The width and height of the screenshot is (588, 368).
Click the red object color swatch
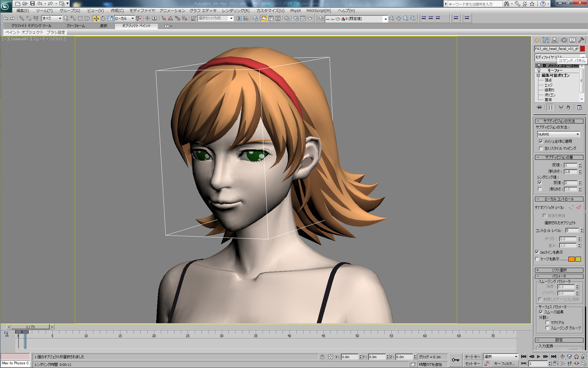[582, 48]
